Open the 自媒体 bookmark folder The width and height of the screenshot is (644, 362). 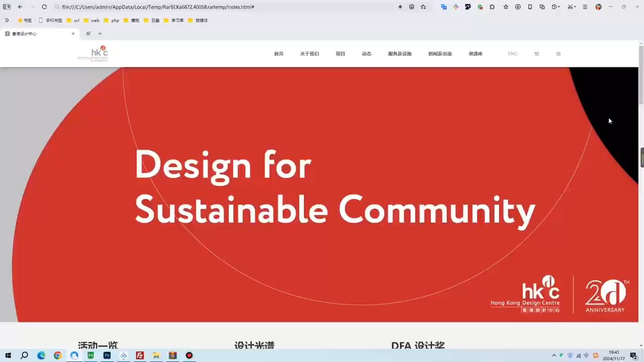[x=198, y=21]
